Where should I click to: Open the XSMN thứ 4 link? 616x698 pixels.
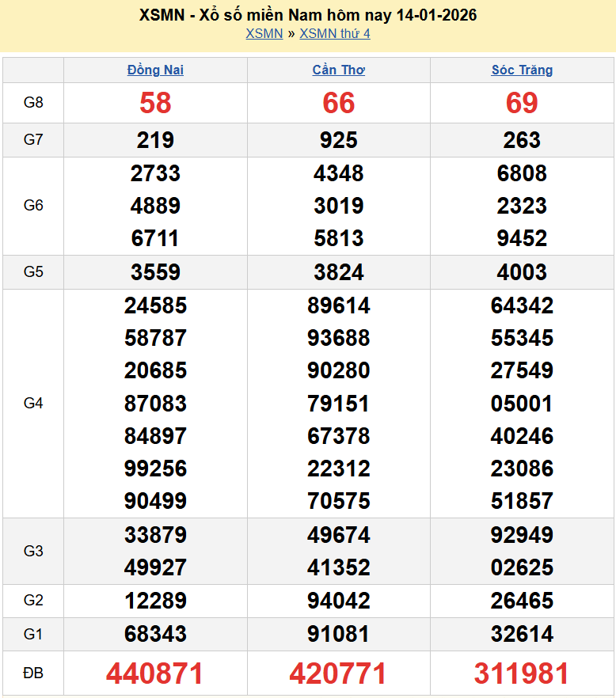click(334, 33)
